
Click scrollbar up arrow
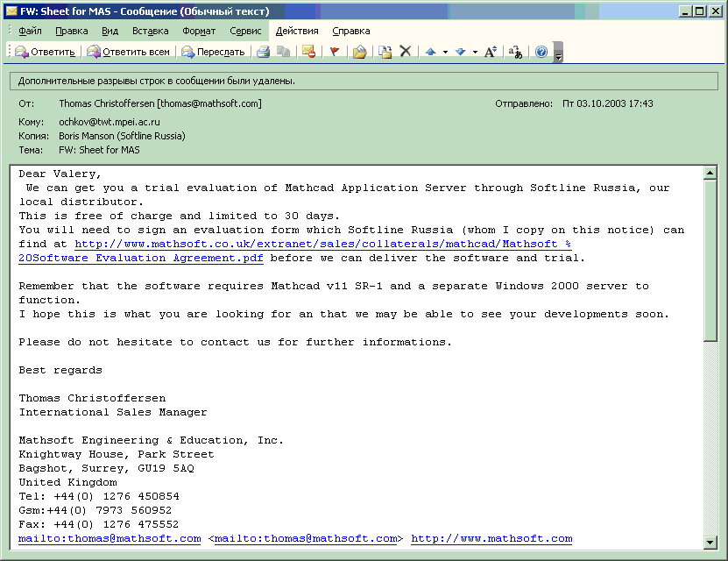[x=710, y=174]
